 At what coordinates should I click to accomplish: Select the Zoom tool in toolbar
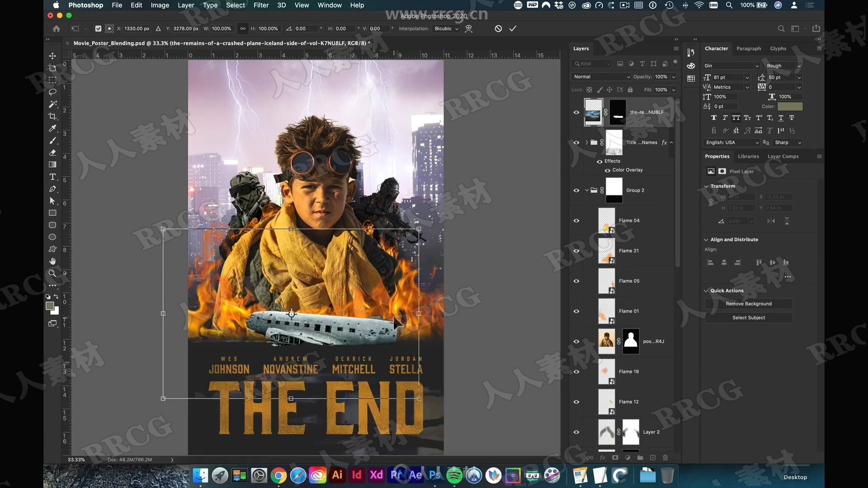[x=52, y=273]
